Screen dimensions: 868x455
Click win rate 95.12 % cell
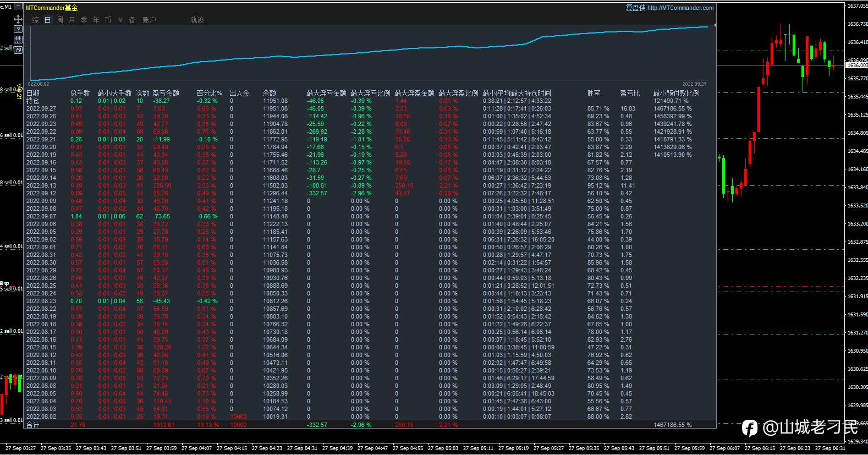point(598,185)
